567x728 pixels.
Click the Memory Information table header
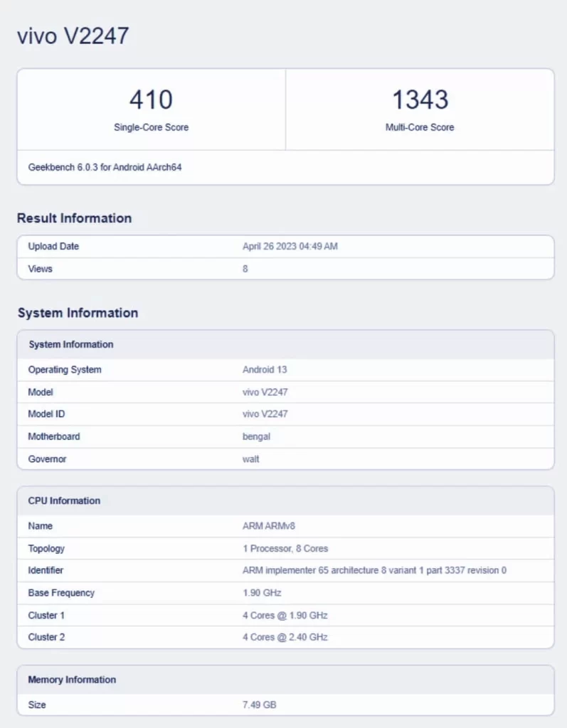coord(286,680)
